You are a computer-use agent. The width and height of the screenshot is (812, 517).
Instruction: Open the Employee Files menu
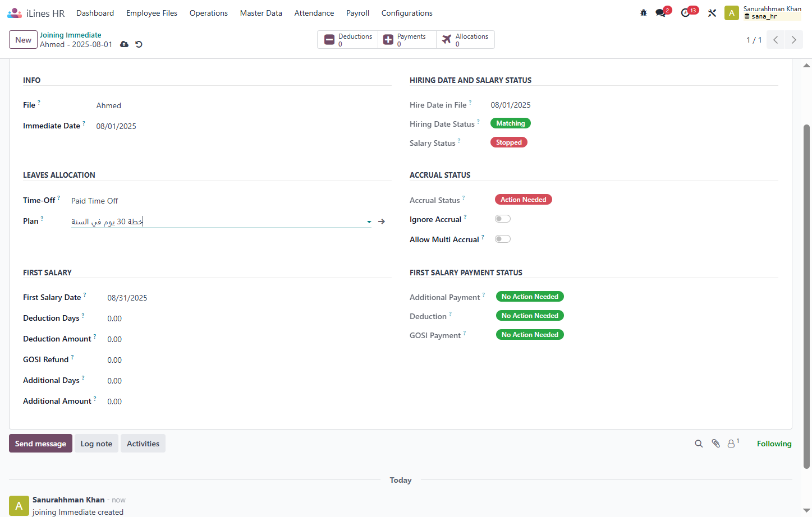[152, 13]
